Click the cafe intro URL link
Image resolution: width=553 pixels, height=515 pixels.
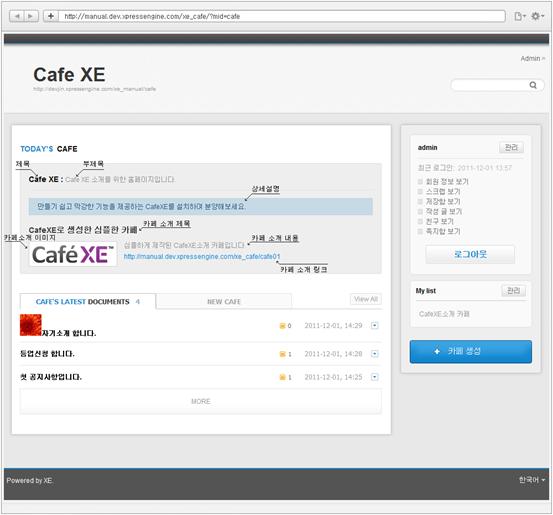click(x=202, y=256)
